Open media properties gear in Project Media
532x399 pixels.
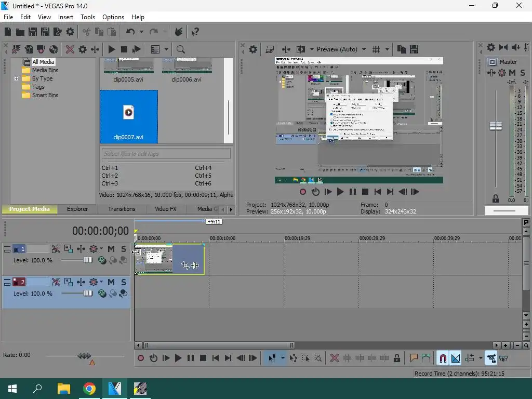coord(83,49)
